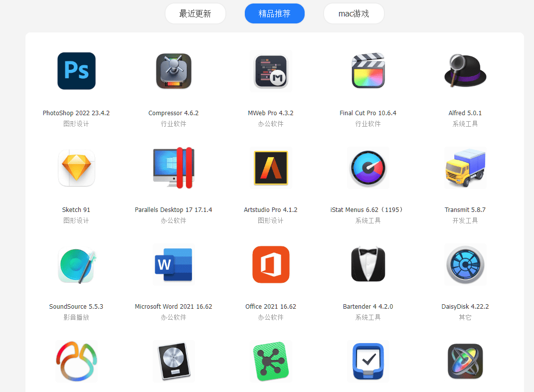Click the DaisyDisk app icon
This screenshot has width=534, height=392.
tap(465, 265)
